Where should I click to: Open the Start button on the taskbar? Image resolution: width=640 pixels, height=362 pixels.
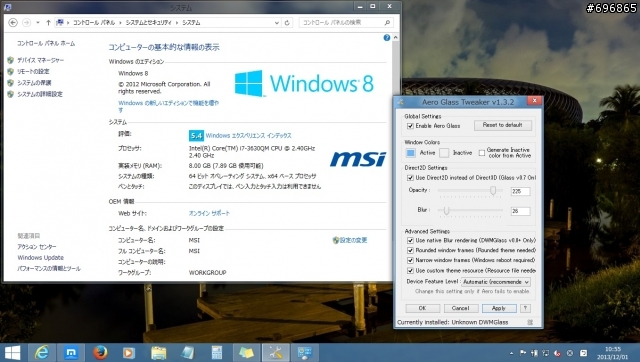pos(12,352)
